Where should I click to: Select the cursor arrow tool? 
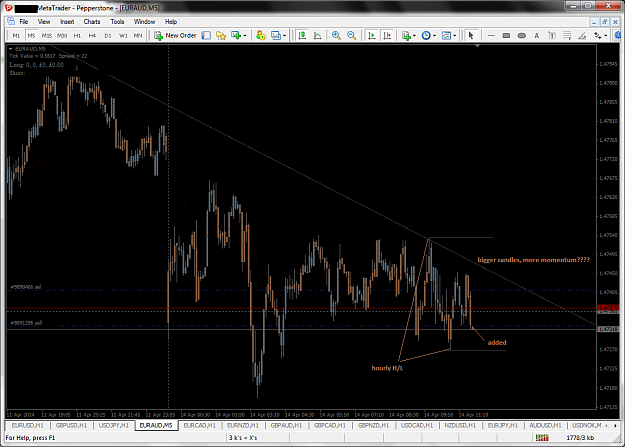471,35
